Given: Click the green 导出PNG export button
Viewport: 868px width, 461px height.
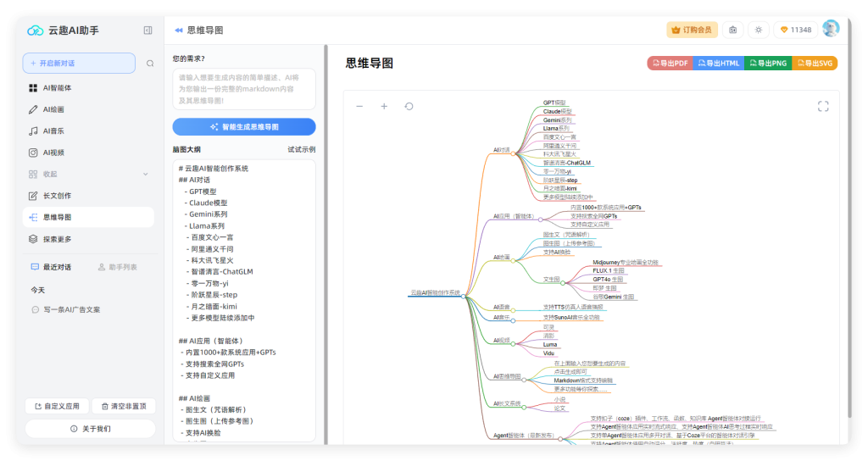Looking at the screenshot, I should (767, 64).
